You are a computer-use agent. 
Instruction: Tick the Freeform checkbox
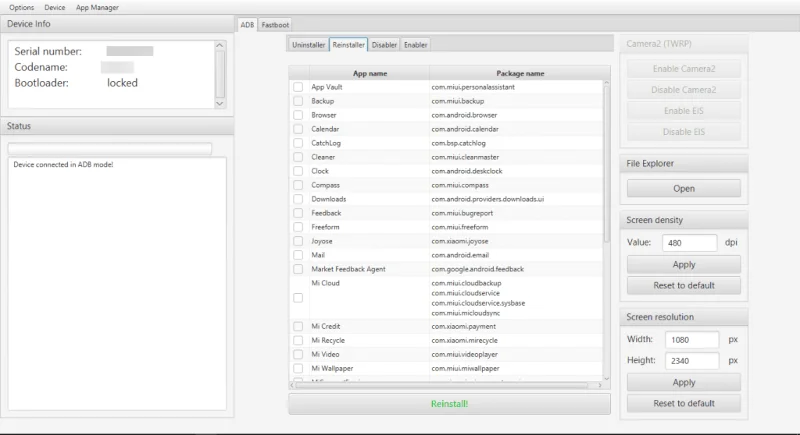[x=298, y=227]
